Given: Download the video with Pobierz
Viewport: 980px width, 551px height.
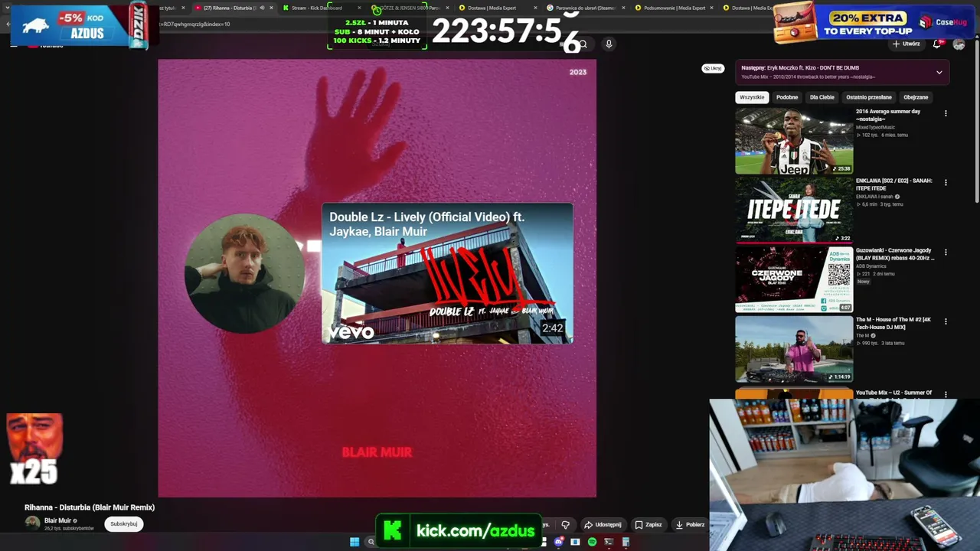Looking at the screenshot, I should [x=690, y=525].
